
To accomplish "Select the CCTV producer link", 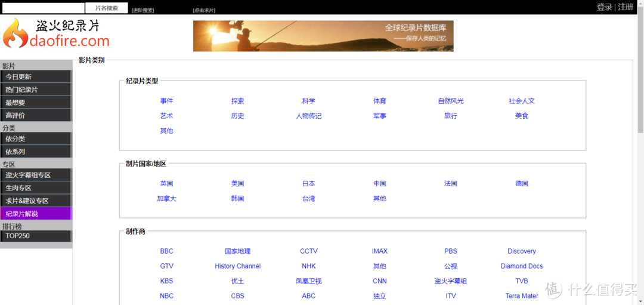I will pyautogui.click(x=309, y=251).
